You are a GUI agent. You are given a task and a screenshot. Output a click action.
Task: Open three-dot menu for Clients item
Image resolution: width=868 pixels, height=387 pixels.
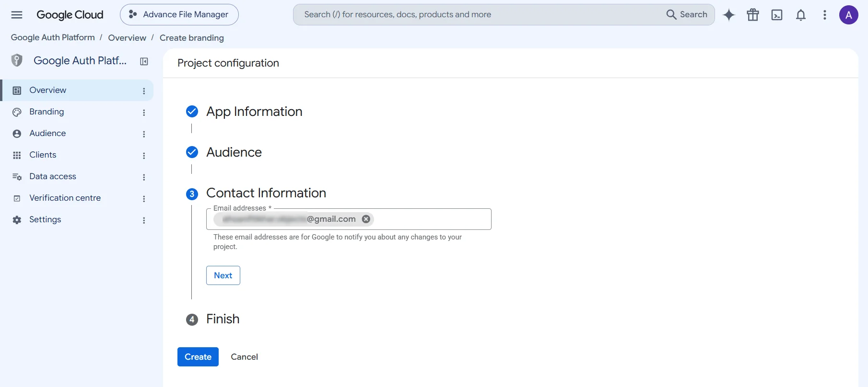(144, 155)
